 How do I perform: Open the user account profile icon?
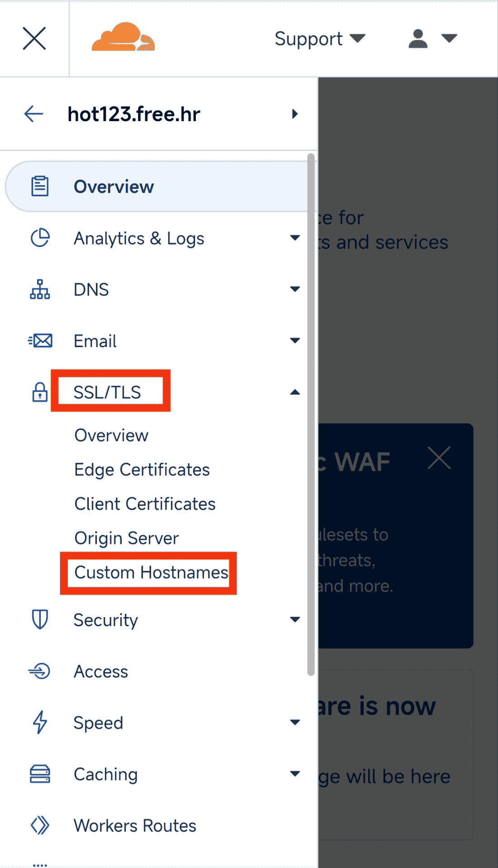point(418,38)
